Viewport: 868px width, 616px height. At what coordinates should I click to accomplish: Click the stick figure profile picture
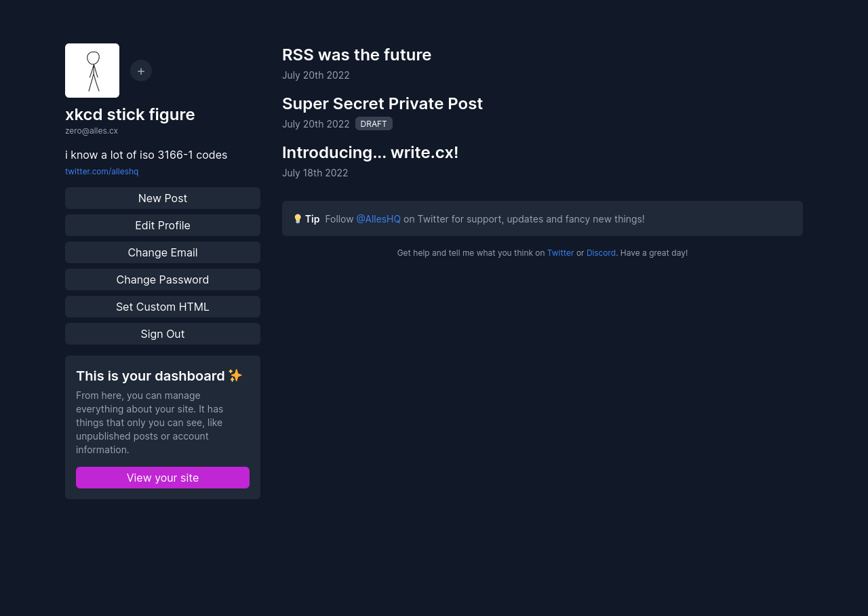92,71
